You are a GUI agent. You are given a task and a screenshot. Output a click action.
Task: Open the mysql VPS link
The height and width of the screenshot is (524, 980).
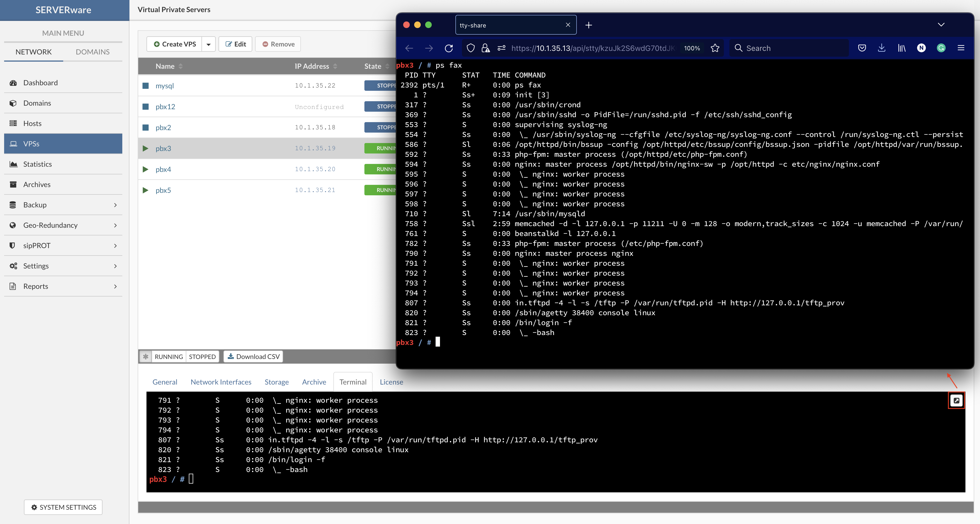[x=164, y=86]
